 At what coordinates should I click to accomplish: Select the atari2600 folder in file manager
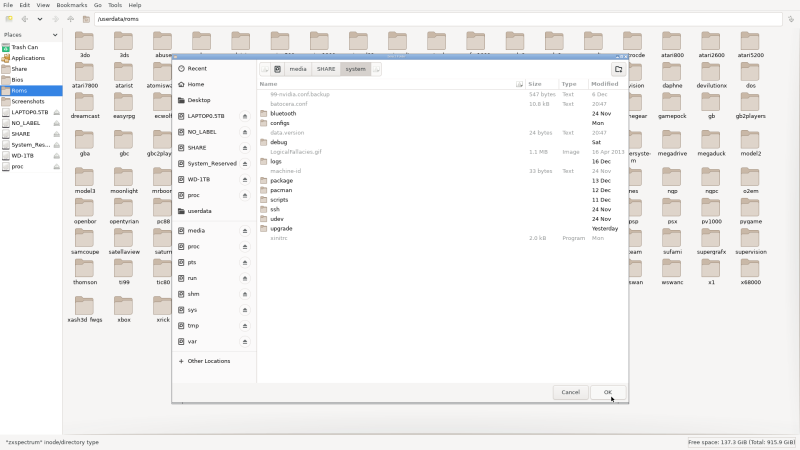tap(711, 45)
